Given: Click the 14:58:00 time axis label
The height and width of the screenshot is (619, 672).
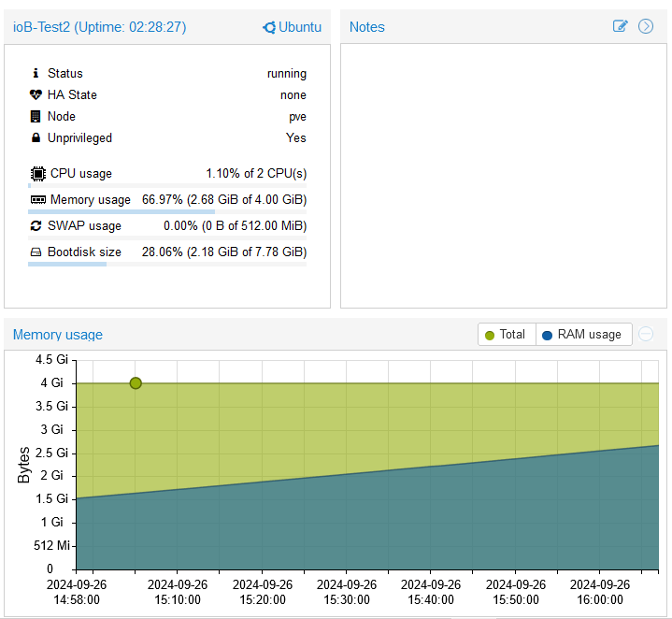Looking at the screenshot, I should click(77, 592).
